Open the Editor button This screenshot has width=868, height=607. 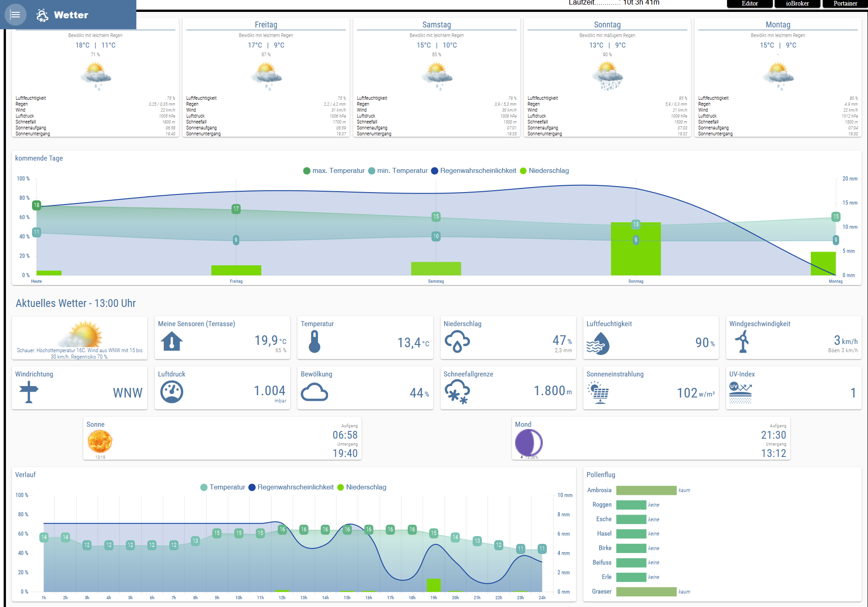tap(749, 4)
